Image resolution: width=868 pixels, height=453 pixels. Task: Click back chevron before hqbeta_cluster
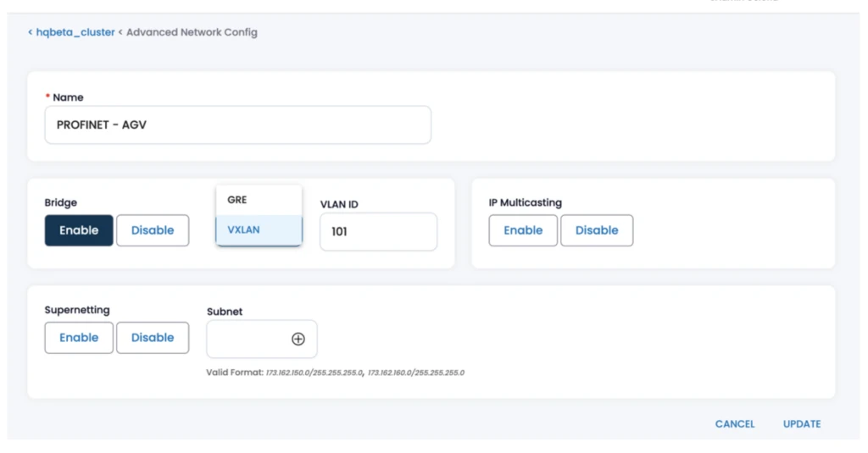click(x=31, y=32)
